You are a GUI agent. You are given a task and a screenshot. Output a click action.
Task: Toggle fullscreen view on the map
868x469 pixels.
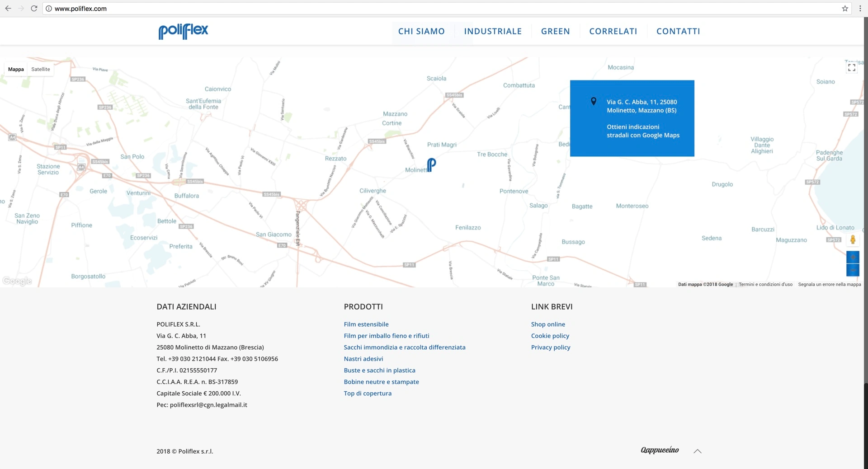[852, 68]
